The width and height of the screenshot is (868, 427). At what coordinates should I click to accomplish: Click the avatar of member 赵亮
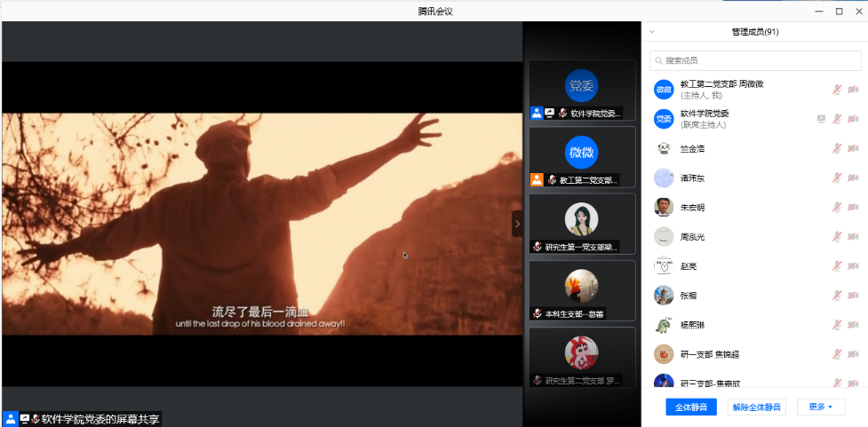(664, 265)
